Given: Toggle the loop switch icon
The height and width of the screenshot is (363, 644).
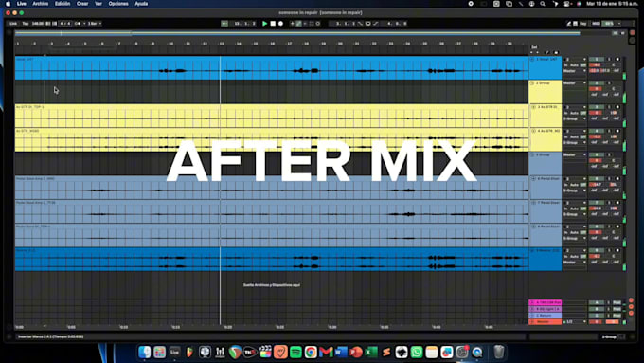Looking at the screenshot, I should pyautogui.click(x=368, y=24).
